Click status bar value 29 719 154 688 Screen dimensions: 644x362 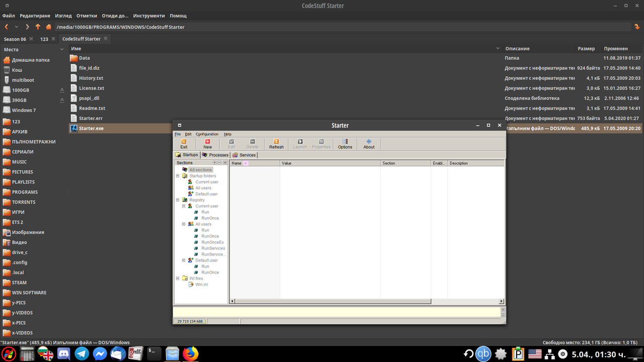(190, 321)
